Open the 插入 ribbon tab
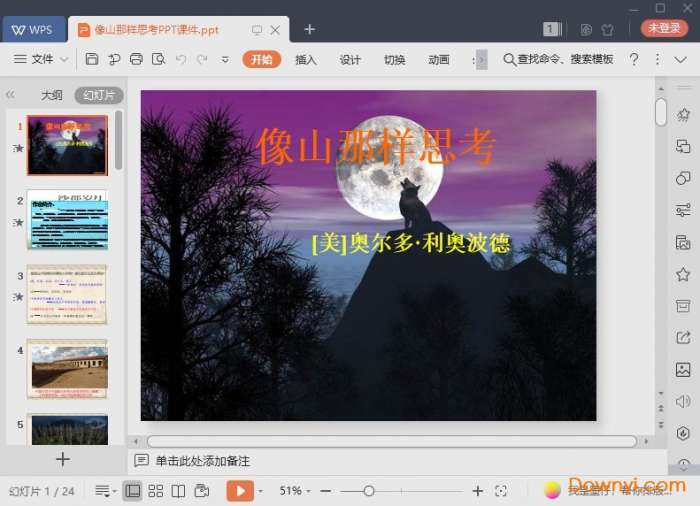The width and height of the screenshot is (700, 506). click(x=306, y=60)
